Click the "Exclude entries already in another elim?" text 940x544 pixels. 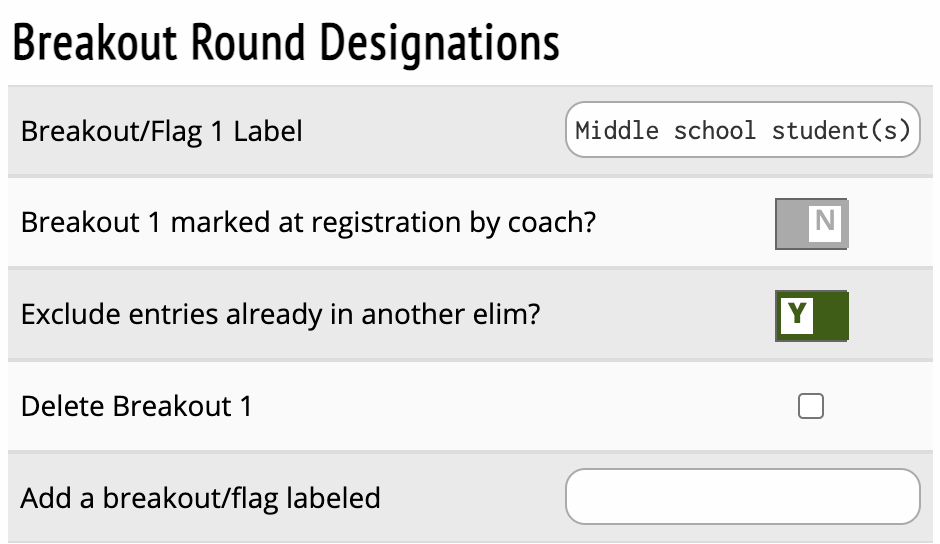280,315
